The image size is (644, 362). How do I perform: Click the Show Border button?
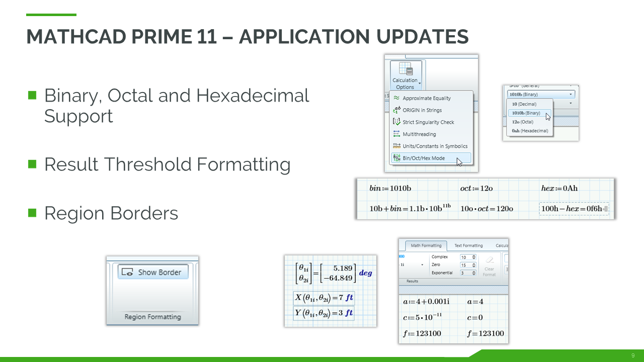click(153, 272)
